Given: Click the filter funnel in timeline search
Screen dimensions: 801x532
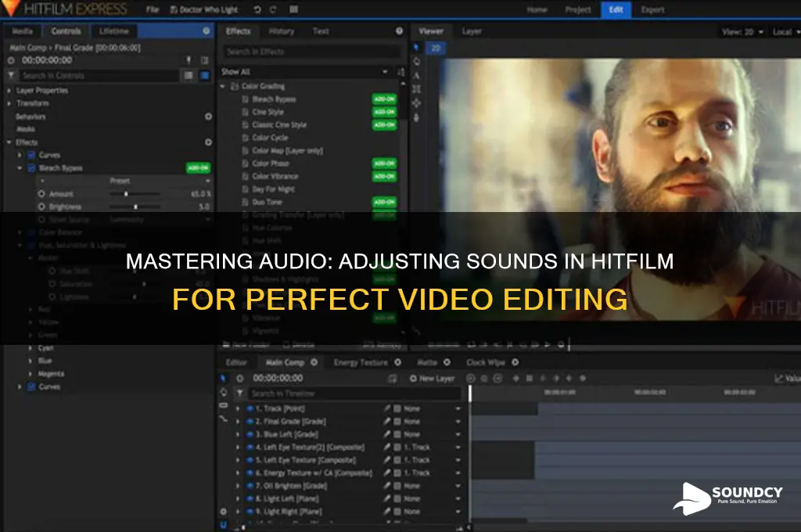Looking at the screenshot, I should click(239, 393).
